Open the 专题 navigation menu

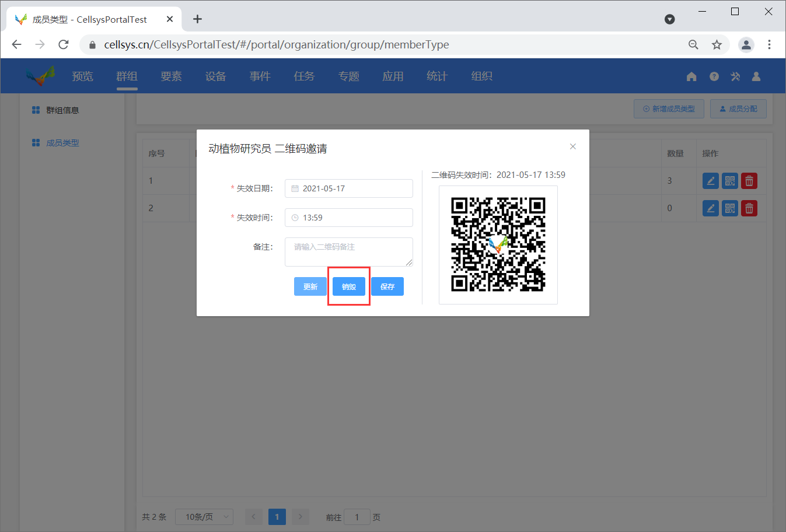[348, 76]
